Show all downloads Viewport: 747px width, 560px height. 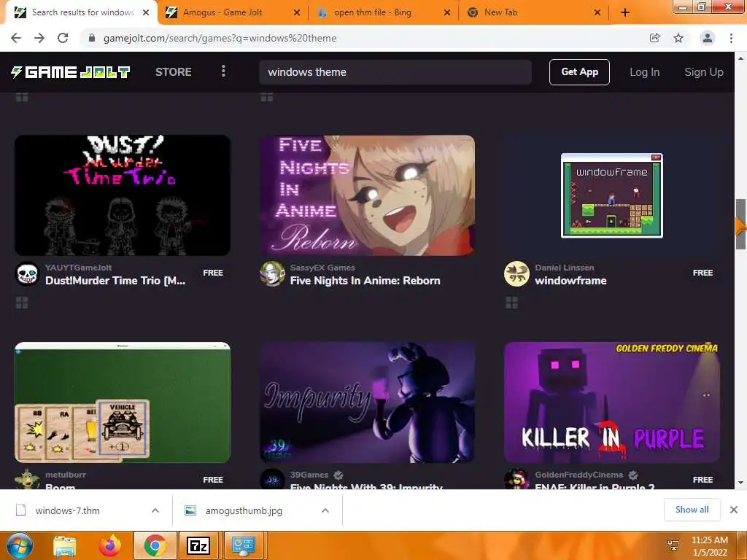[692, 510]
